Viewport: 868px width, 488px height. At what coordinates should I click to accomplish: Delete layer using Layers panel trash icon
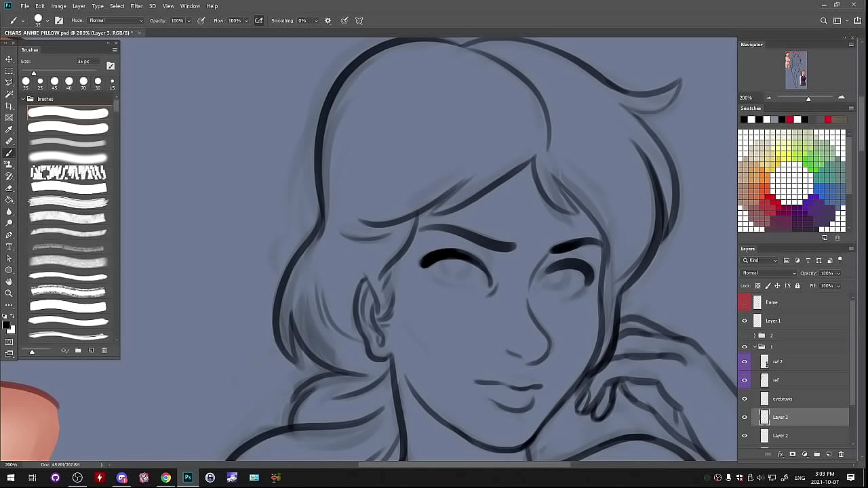click(841, 454)
